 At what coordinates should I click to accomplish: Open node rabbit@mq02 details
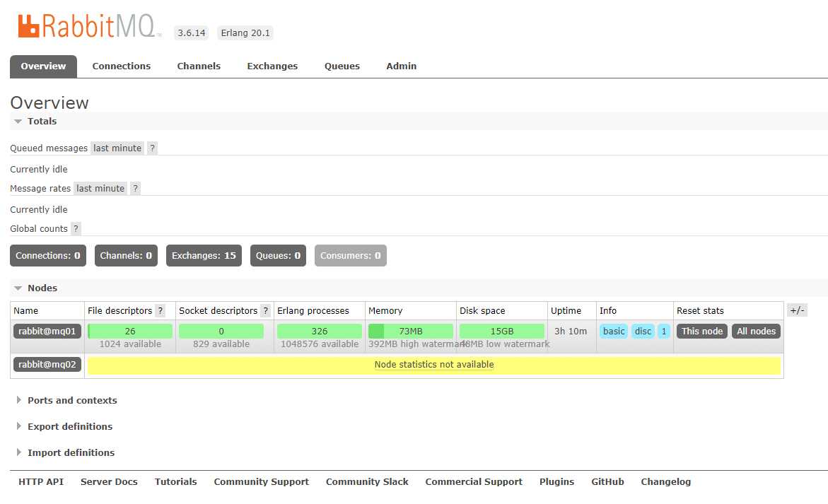click(x=47, y=365)
